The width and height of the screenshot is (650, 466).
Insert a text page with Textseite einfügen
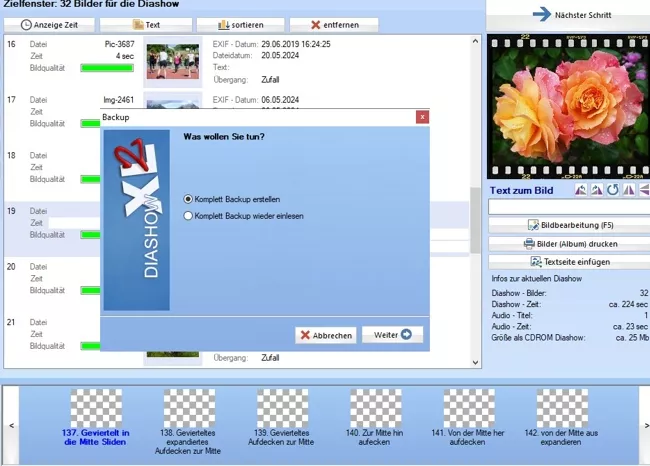coord(568,261)
